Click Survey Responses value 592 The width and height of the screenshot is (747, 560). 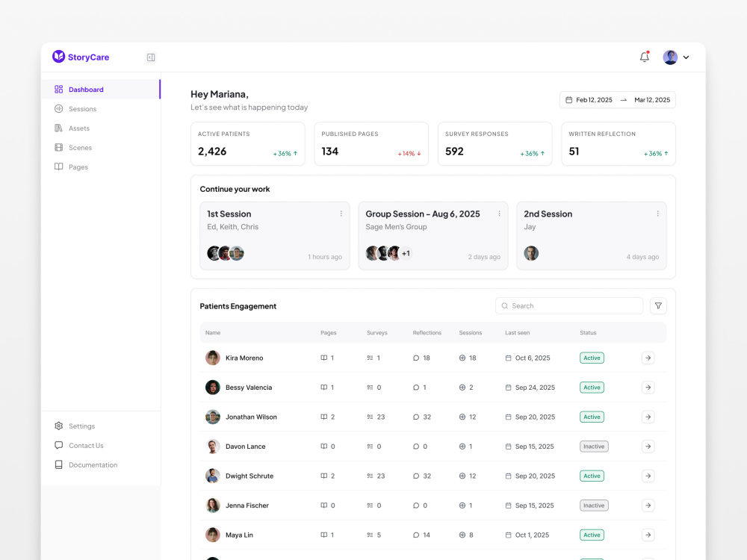(454, 152)
